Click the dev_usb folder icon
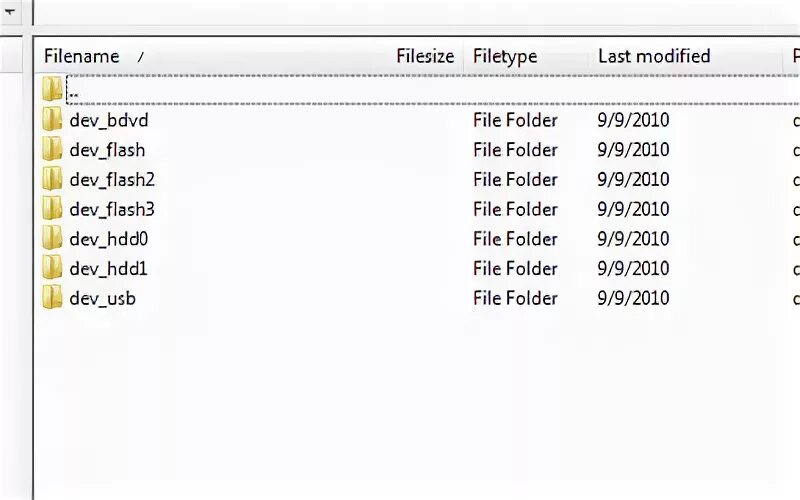Screen dimensions: 800x500 [x=52, y=298]
